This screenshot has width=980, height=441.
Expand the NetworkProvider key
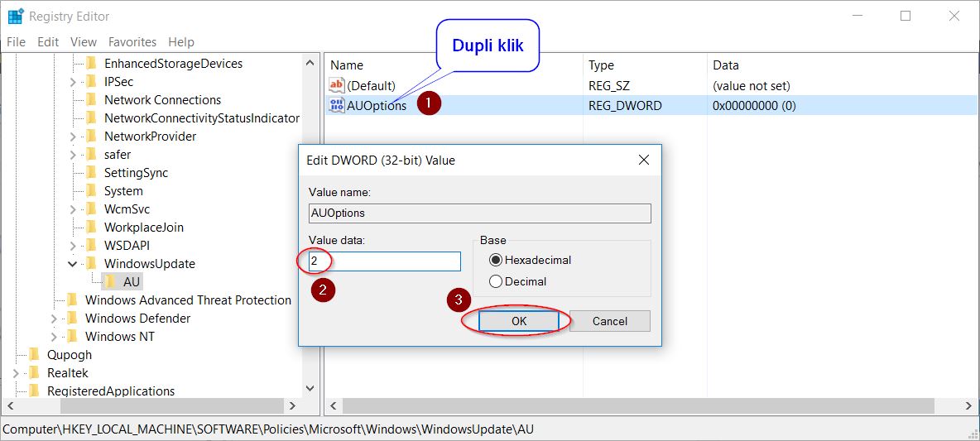click(x=73, y=137)
